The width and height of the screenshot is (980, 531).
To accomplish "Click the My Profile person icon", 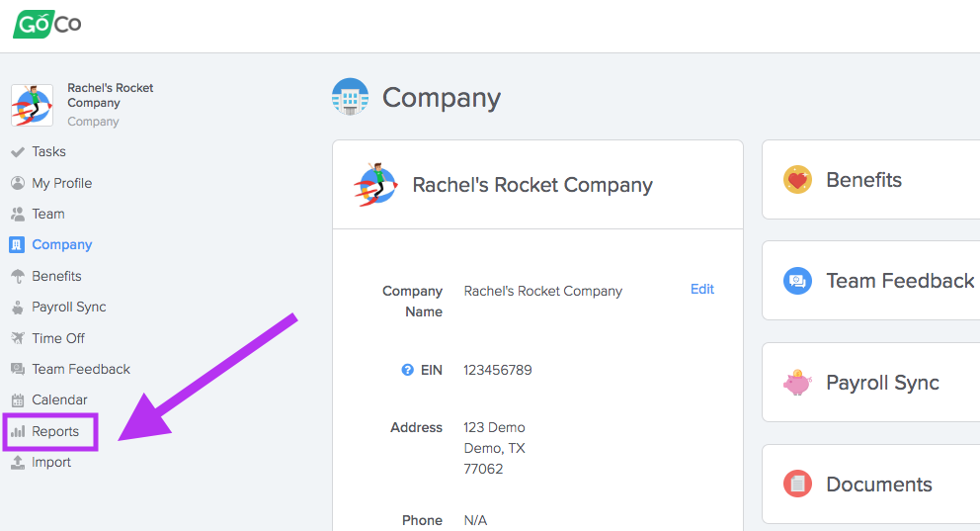I will pos(18,183).
